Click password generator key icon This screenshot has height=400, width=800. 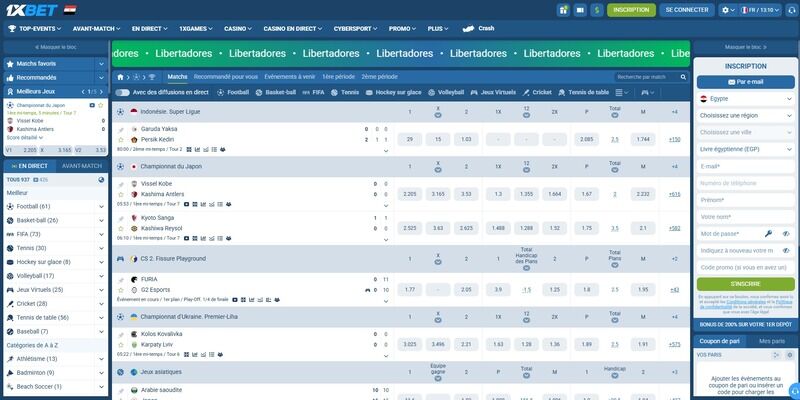(768, 234)
